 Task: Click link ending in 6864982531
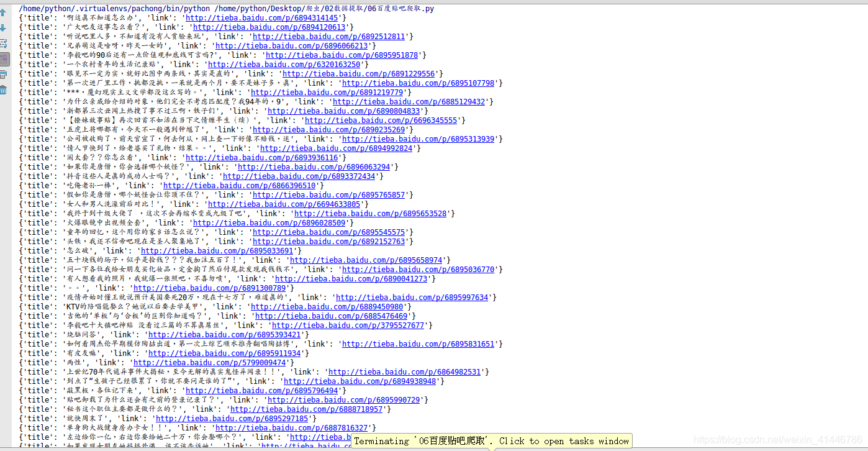(405, 372)
